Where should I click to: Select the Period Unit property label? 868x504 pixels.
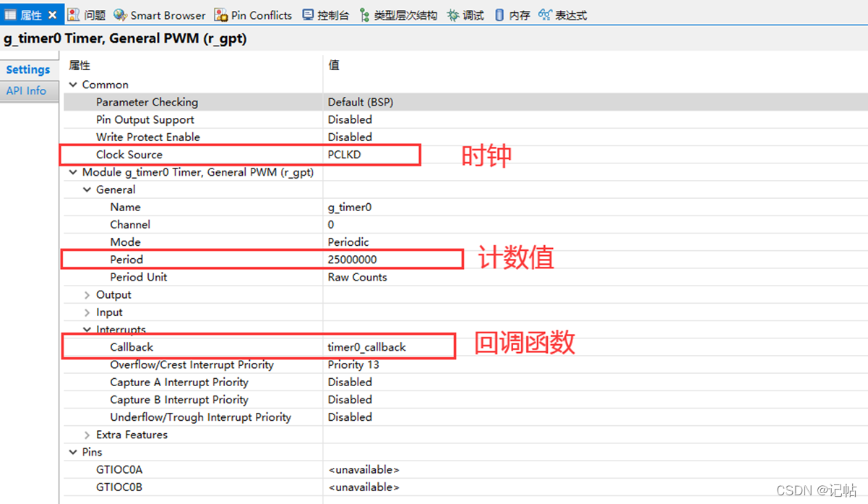pos(139,277)
